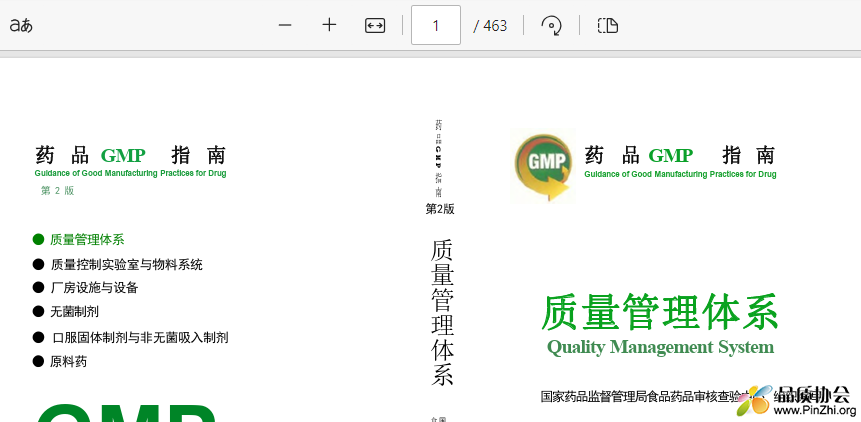Switch page view layout icon
This screenshot has height=422, width=861.
click(608, 25)
